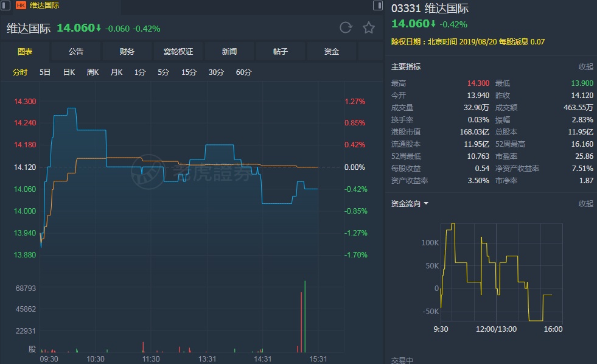Click the tall green volume bar

click(305, 317)
